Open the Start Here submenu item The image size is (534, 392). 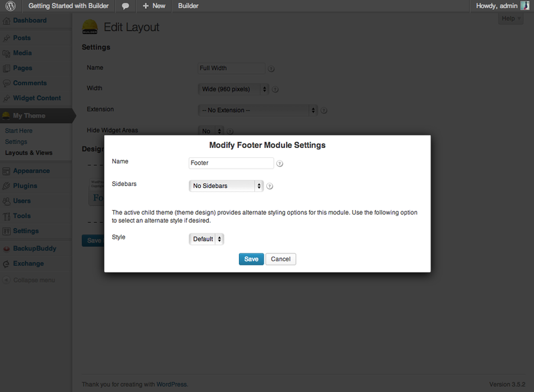19,131
